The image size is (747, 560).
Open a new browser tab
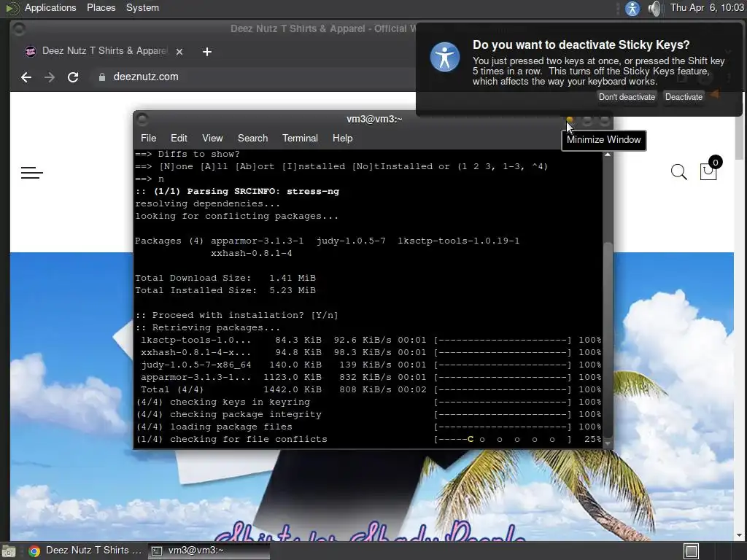click(206, 52)
